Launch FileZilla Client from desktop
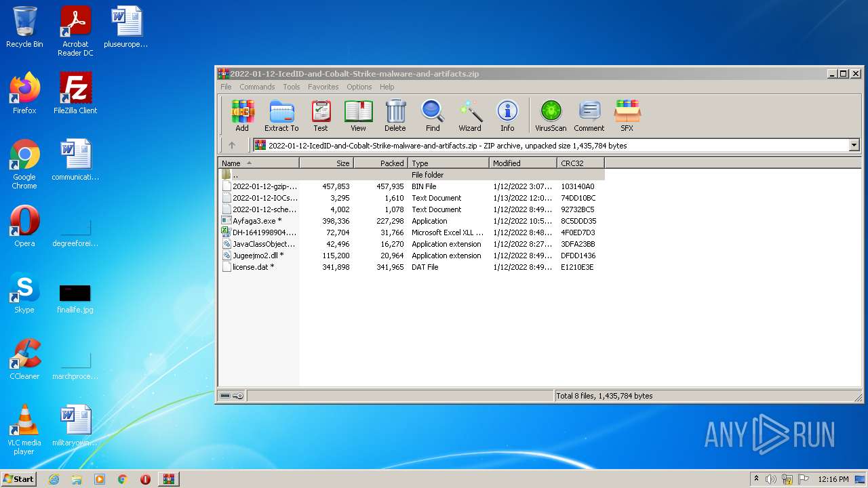The height and width of the screenshot is (488, 868). click(x=75, y=94)
